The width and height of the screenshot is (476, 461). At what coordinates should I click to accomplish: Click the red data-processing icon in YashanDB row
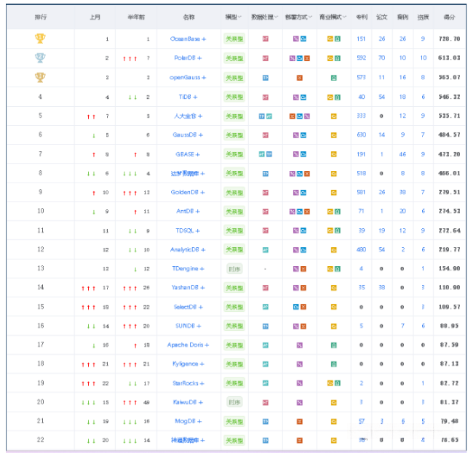tap(266, 288)
